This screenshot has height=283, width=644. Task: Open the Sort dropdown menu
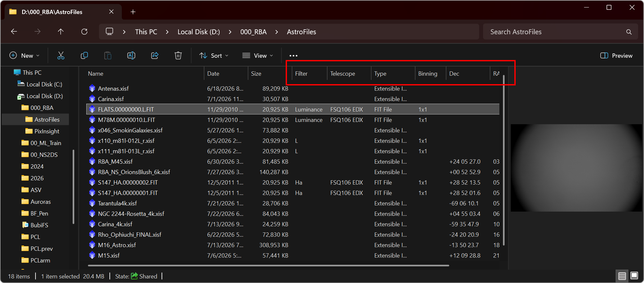pyautogui.click(x=214, y=55)
